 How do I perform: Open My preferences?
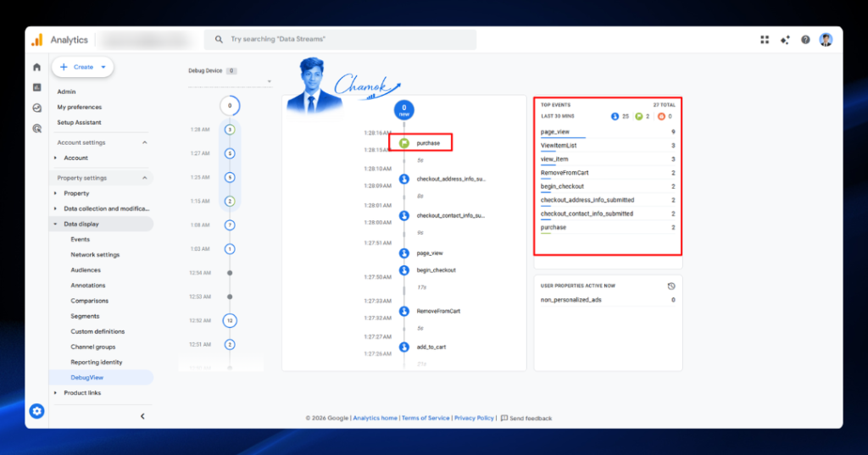pyautogui.click(x=80, y=108)
